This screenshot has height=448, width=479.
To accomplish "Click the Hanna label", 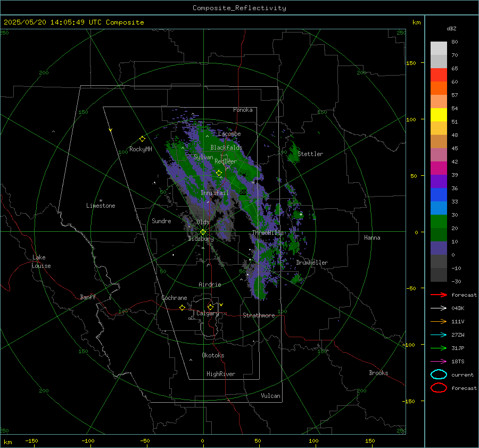I will [372, 238].
